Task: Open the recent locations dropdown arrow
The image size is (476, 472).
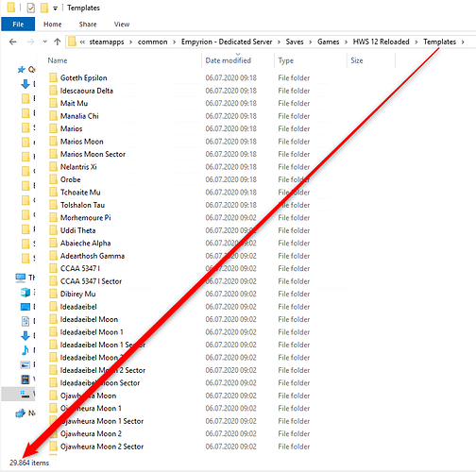Action: click(45, 42)
